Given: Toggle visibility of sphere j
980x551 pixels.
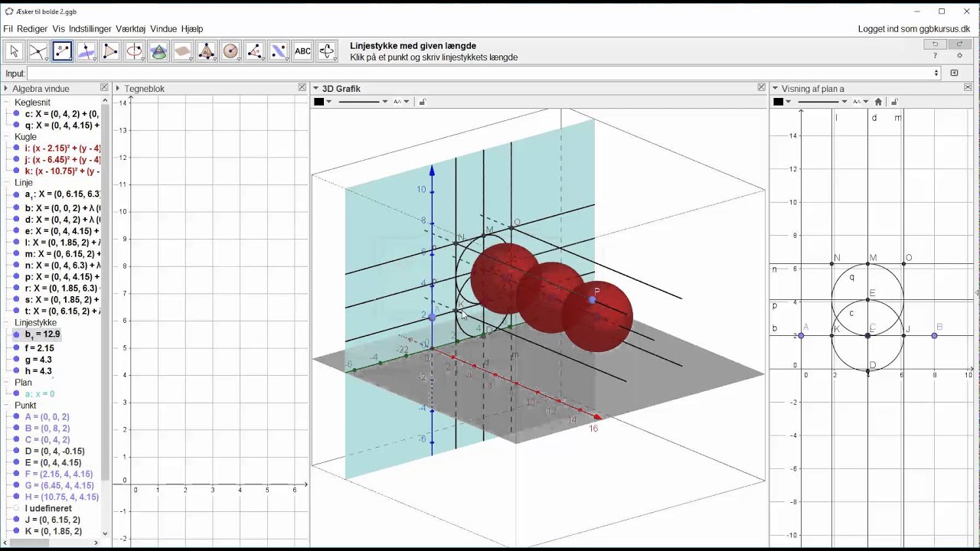Looking at the screenshot, I should click(16, 160).
